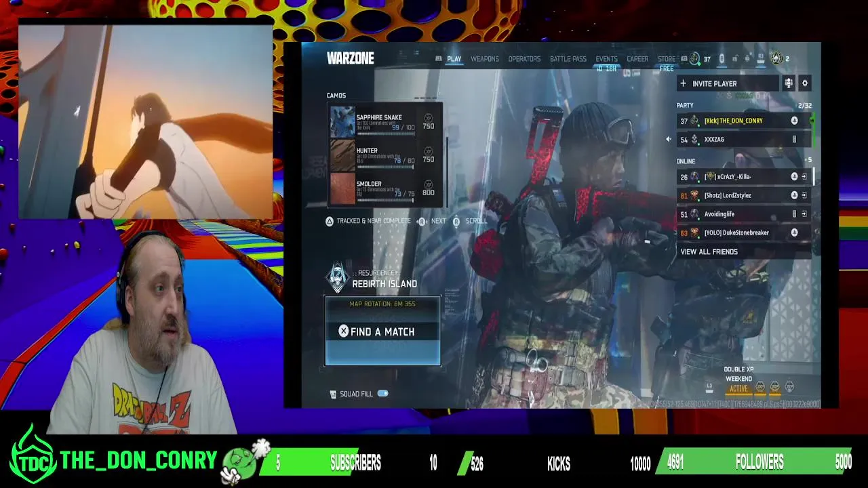
Task: Toggle the SQUAD FILL switch
Action: (x=383, y=394)
